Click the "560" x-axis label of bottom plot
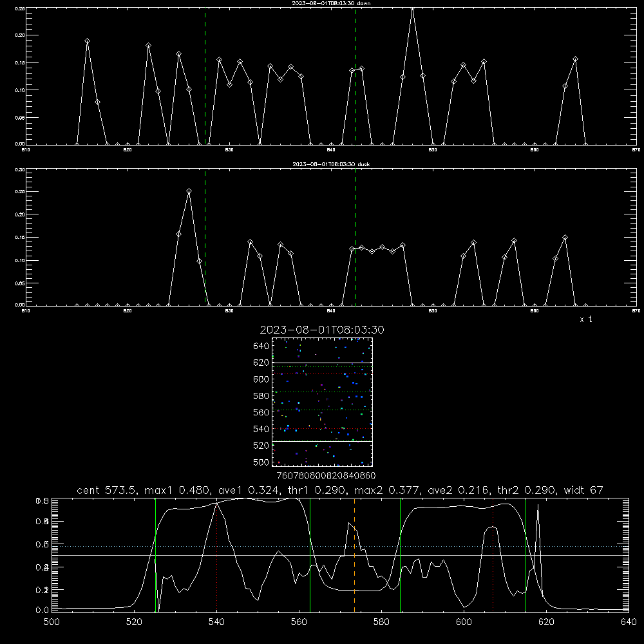The height and width of the screenshot is (644, 644). [299, 622]
